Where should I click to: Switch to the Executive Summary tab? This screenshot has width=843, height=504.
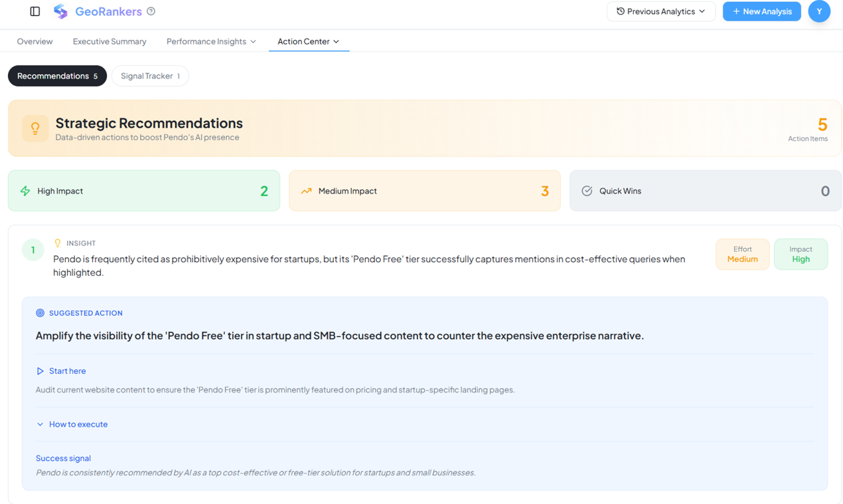pos(110,41)
